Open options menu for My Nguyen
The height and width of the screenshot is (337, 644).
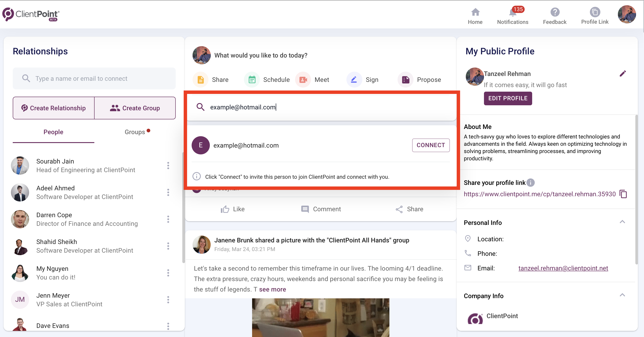[168, 273]
